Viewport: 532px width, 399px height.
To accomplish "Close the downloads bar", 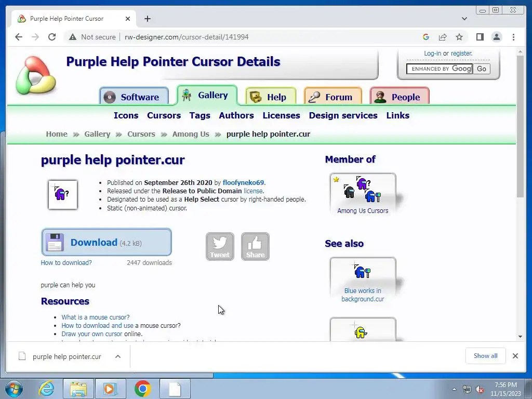I will [x=515, y=356].
